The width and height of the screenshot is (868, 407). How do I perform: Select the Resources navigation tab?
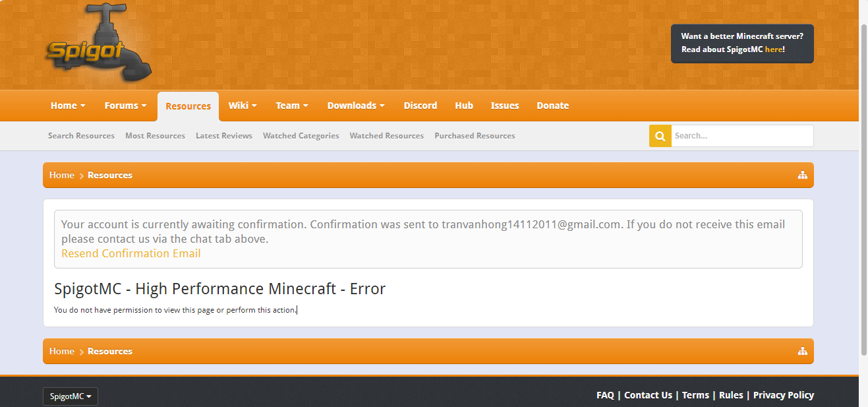[188, 106]
